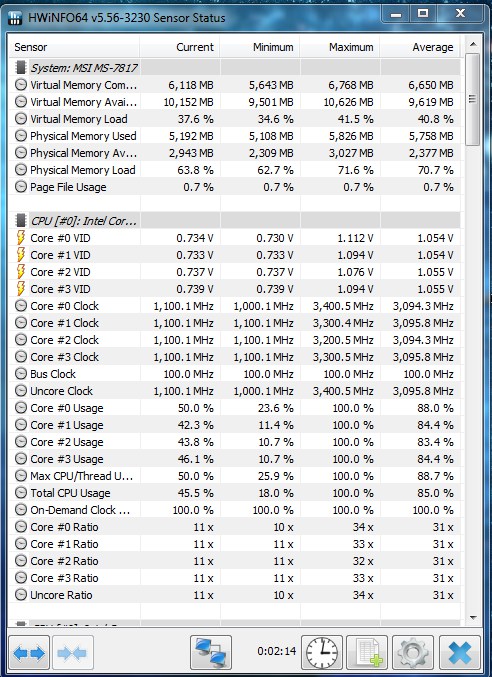
Task: Collapse the CPU [#0]: Intel Core group
Action: [x=21, y=221]
